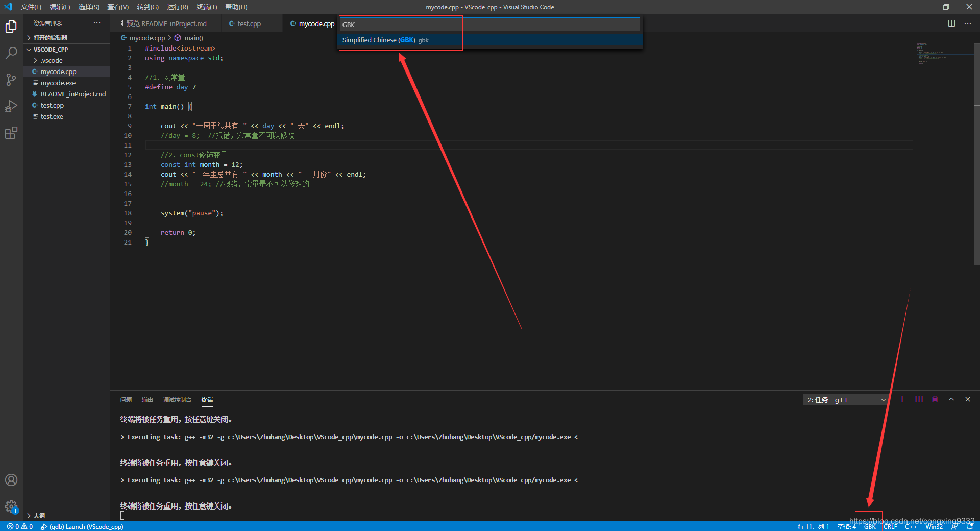This screenshot has width=980, height=531.
Task: Select terminal task dropdown '2: 任务 - g++'
Action: click(846, 400)
